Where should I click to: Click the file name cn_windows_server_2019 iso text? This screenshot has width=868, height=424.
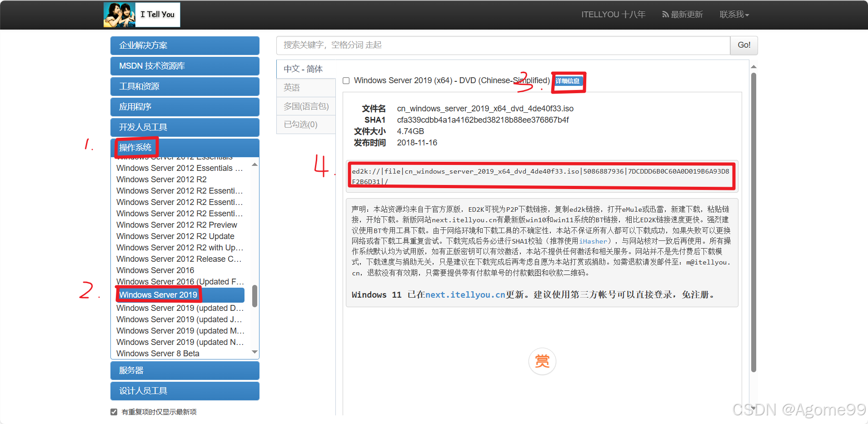[485, 109]
